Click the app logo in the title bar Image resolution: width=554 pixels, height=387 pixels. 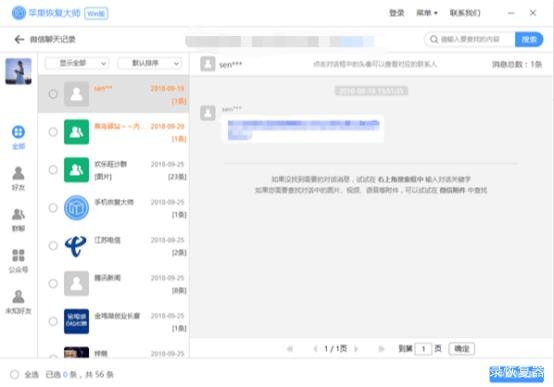click(19, 13)
